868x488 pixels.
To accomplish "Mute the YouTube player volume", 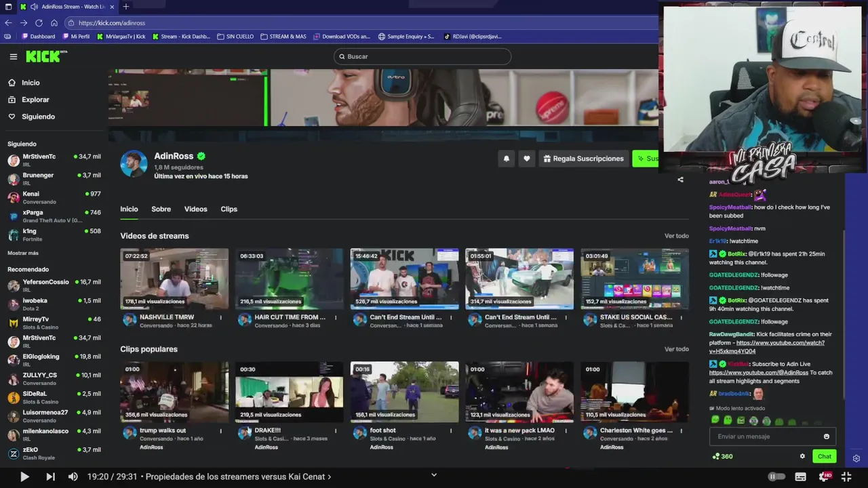I will coord(73,476).
